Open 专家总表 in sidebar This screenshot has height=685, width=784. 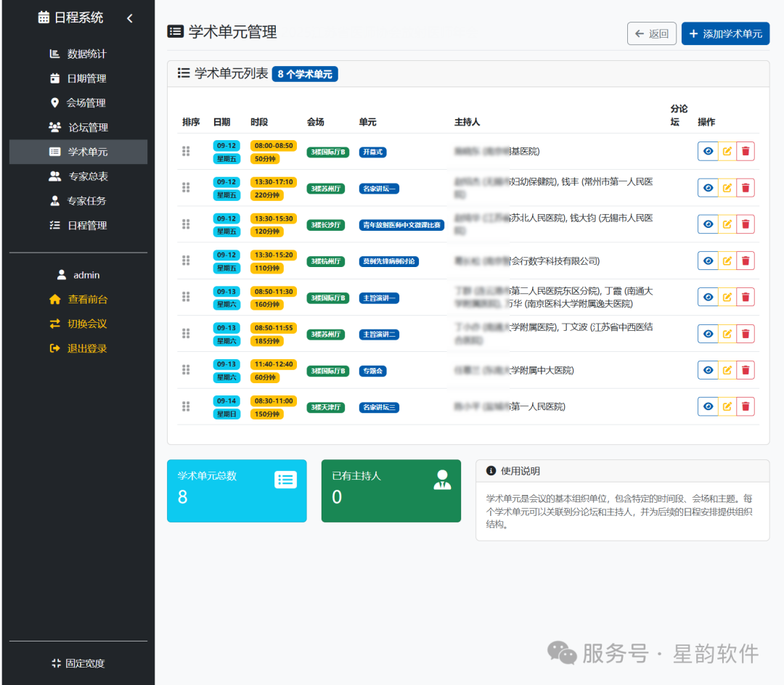point(78,176)
